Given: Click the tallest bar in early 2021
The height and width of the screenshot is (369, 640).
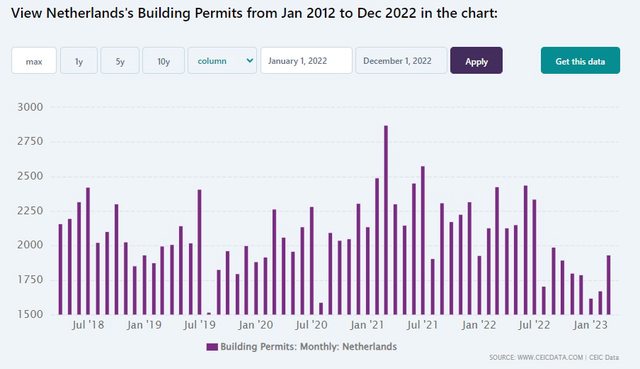Looking at the screenshot, I should [x=386, y=220].
